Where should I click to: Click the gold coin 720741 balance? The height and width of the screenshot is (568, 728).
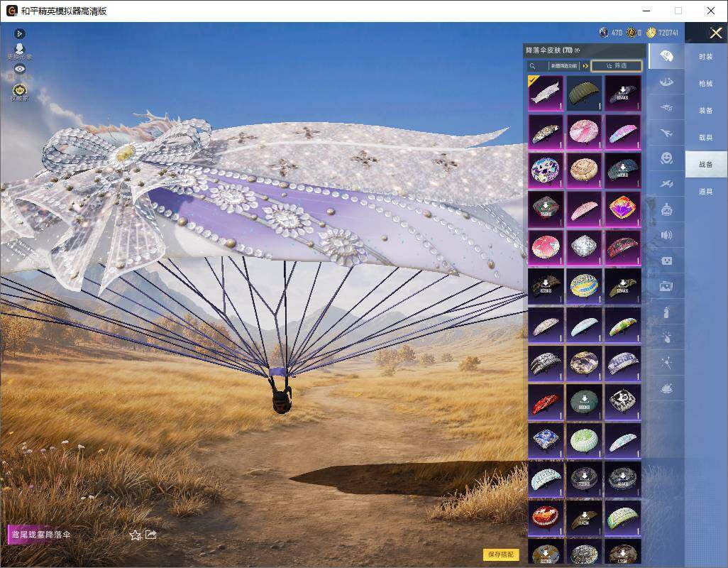tap(663, 33)
